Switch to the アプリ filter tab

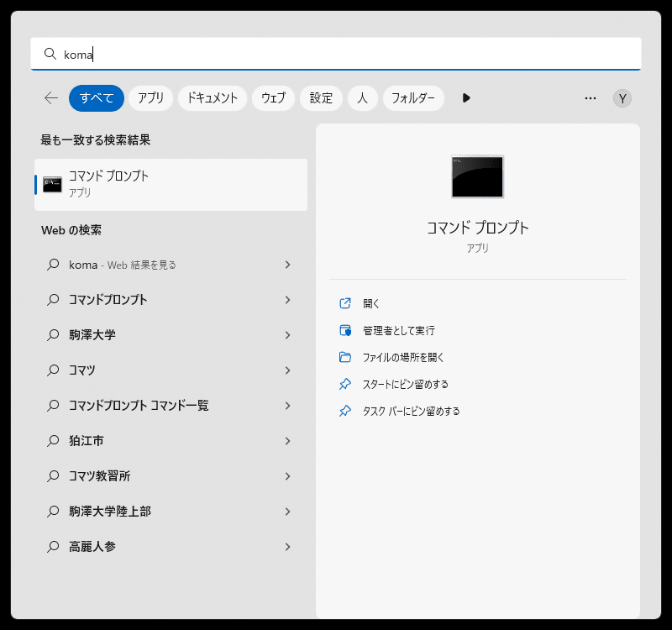point(151,98)
